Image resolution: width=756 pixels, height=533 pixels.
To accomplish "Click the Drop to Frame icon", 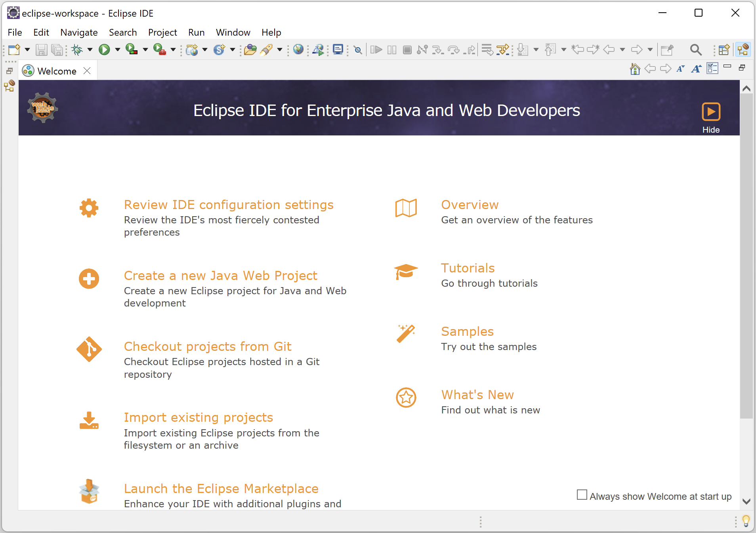I will [x=487, y=50].
